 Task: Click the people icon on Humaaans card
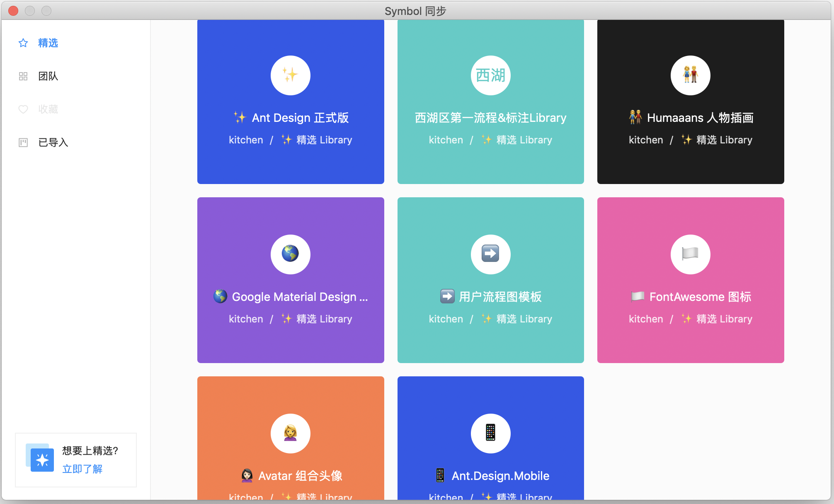point(690,75)
